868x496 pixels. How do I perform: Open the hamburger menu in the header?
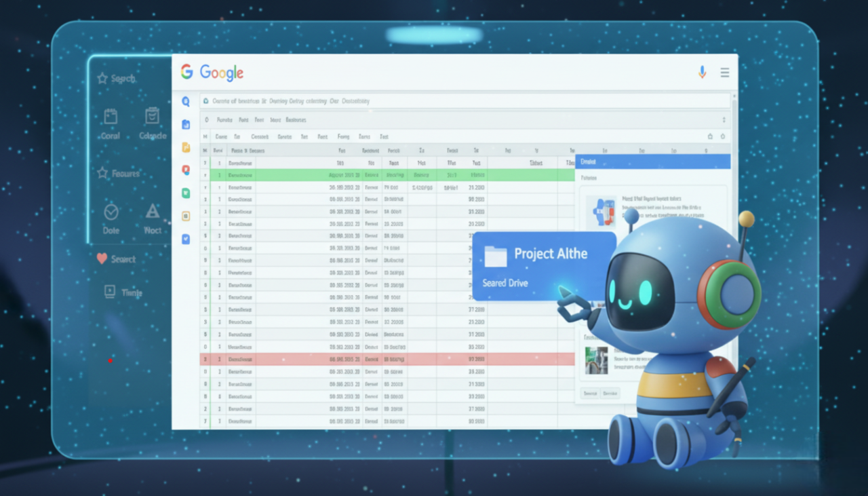pos(724,73)
